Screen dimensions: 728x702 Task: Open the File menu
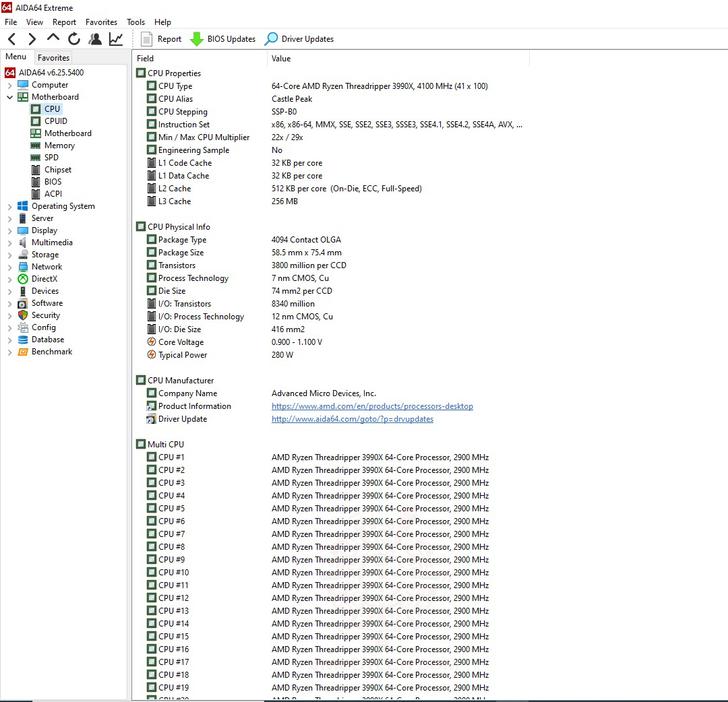tap(11, 22)
